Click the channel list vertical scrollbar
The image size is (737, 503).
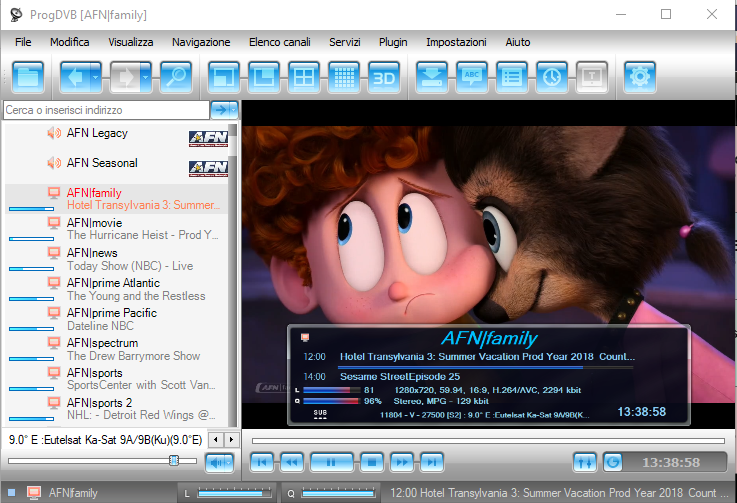(x=233, y=274)
